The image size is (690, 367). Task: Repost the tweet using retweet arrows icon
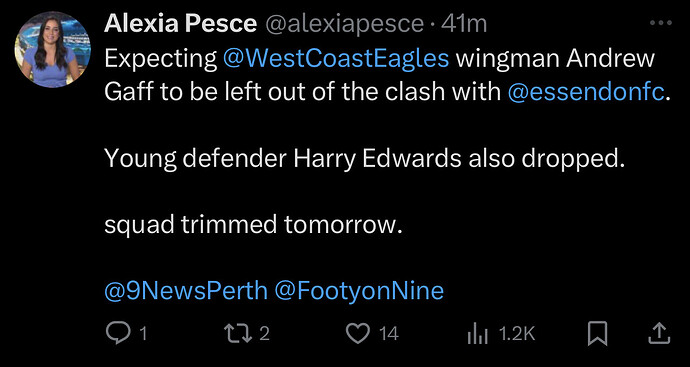coord(237,334)
